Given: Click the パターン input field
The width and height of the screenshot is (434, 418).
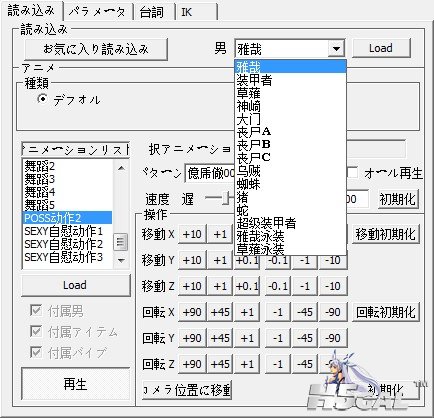Looking at the screenshot, I should point(210,173).
